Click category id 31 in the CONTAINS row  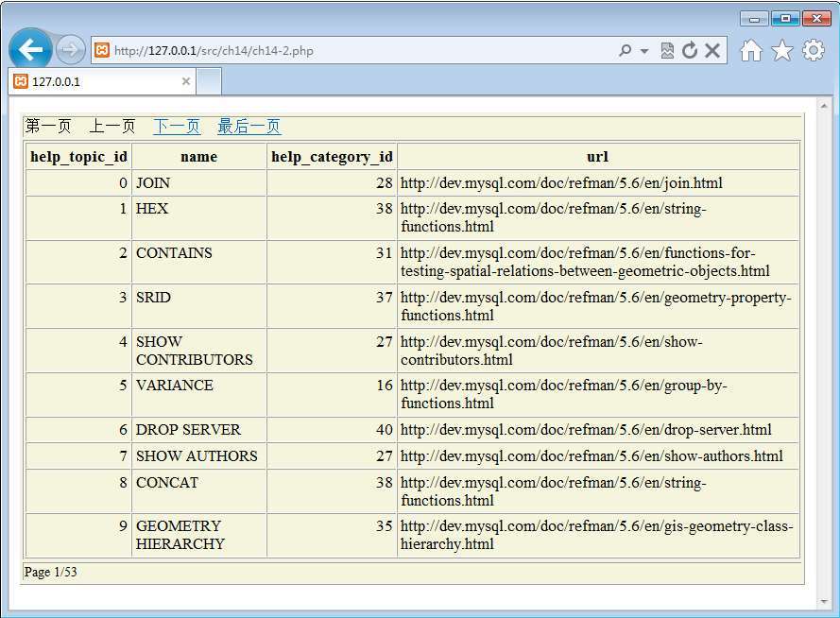pyautogui.click(x=385, y=252)
